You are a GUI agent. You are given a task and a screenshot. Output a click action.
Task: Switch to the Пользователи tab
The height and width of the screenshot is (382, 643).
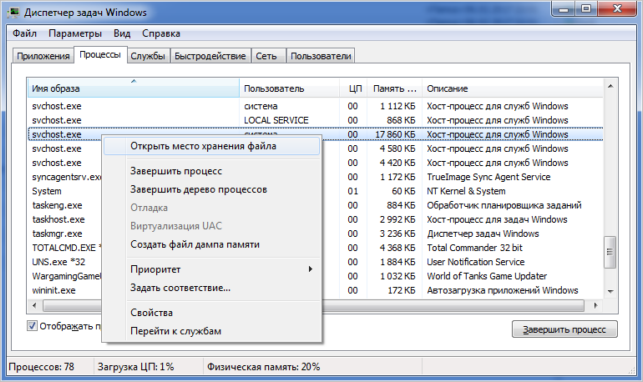pyautogui.click(x=321, y=56)
